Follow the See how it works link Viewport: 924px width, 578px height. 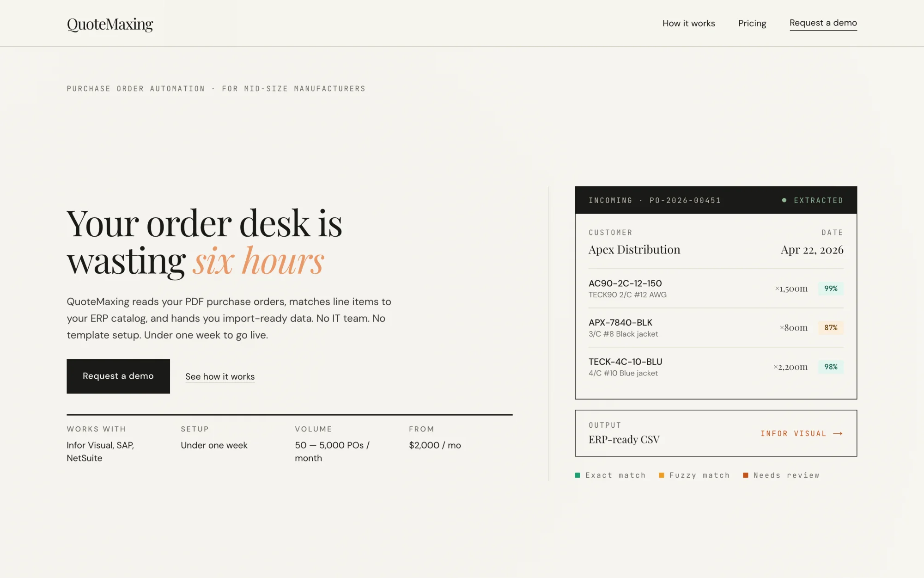(x=220, y=376)
